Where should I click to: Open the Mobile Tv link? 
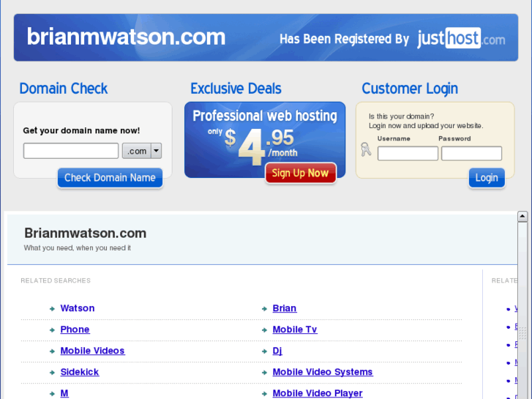click(295, 329)
